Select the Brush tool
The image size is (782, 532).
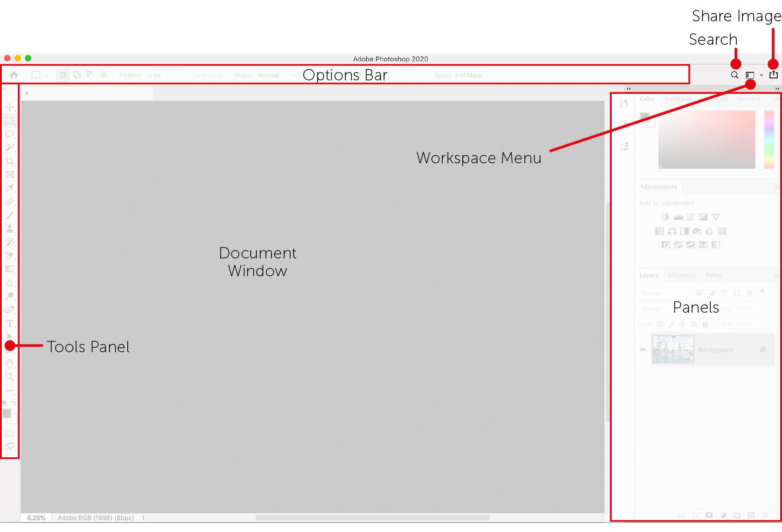pos(10,215)
